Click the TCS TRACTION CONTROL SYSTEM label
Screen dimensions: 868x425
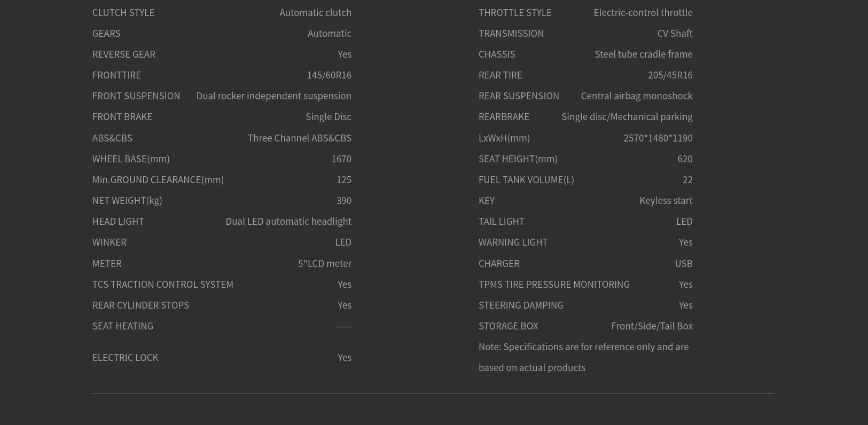click(x=163, y=285)
